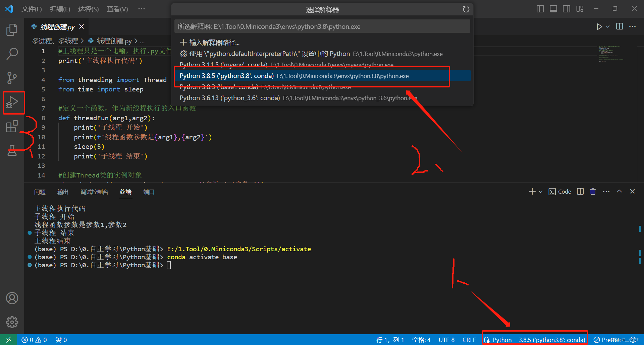Switch to the 输出 panel tab
This screenshot has height=345, width=644.
click(63, 192)
